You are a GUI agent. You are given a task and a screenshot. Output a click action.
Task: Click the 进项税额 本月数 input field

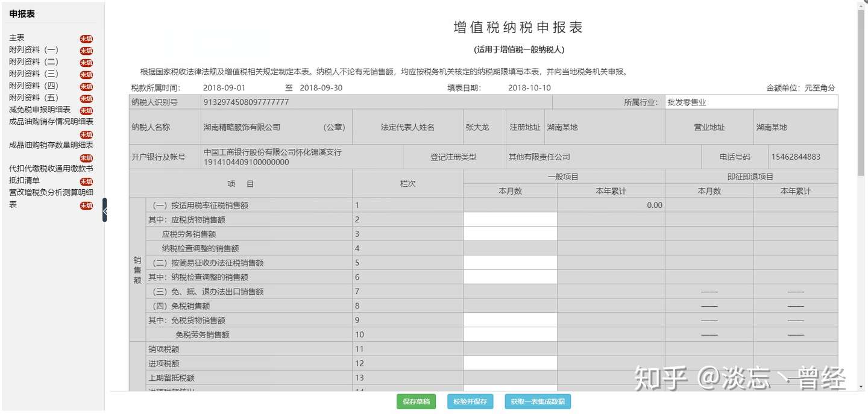pyautogui.click(x=509, y=363)
